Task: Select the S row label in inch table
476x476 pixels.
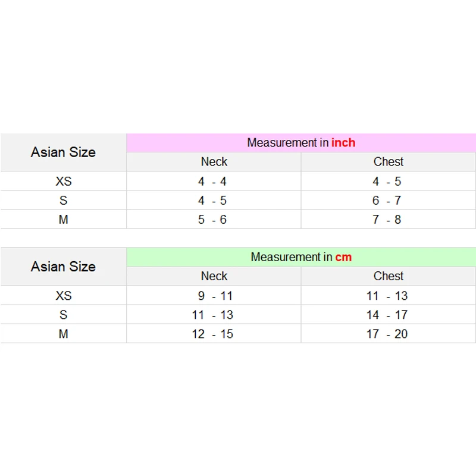Action: (63, 201)
